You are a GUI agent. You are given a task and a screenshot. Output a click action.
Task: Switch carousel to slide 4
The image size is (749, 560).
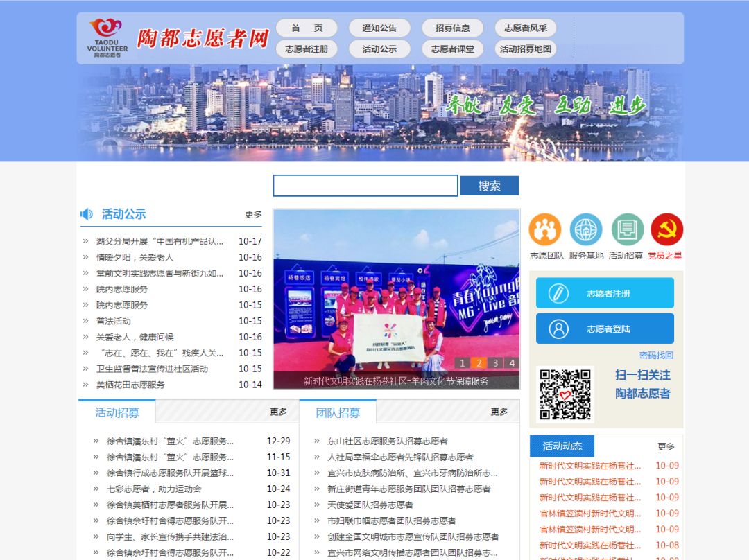(512, 363)
